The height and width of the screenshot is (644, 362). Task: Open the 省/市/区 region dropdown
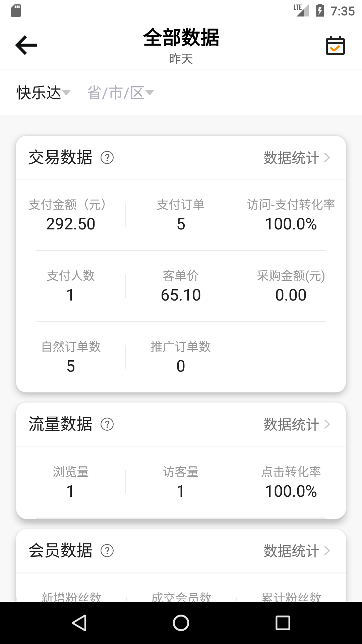point(120,93)
